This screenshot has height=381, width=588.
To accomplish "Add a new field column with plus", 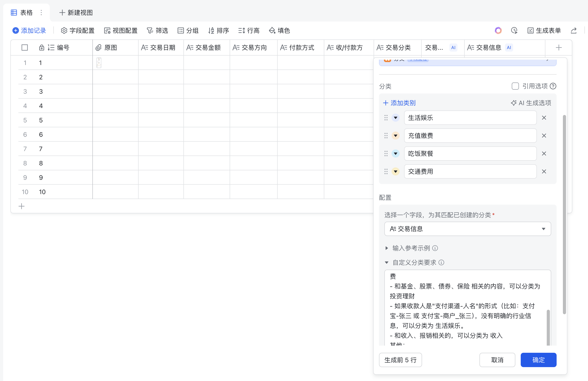I will [x=559, y=48].
